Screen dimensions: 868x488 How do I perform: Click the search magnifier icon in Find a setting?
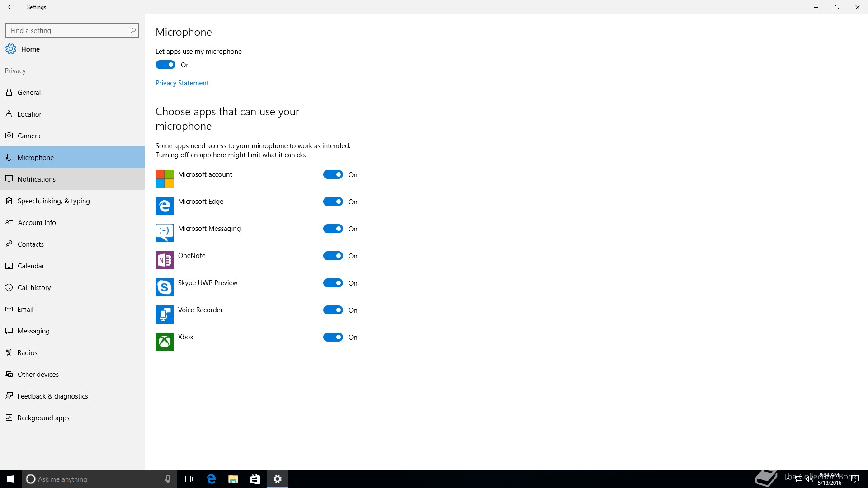(132, 31)
